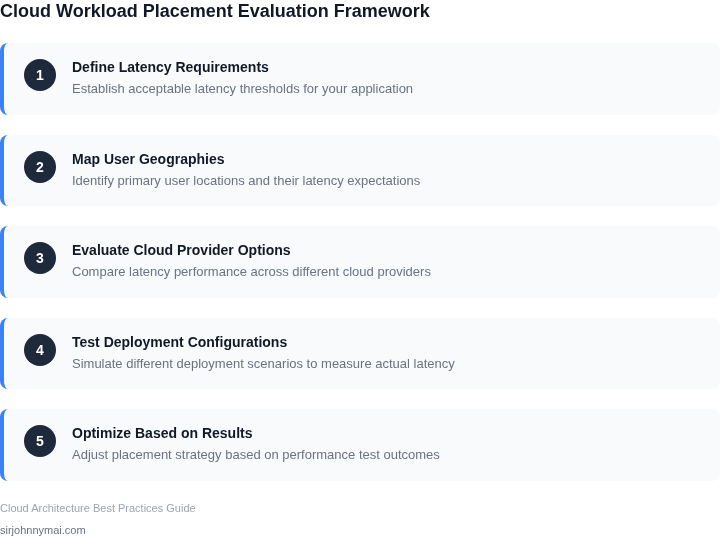Select the Evaluate Cloud Provider Options title

coord(181,250)
